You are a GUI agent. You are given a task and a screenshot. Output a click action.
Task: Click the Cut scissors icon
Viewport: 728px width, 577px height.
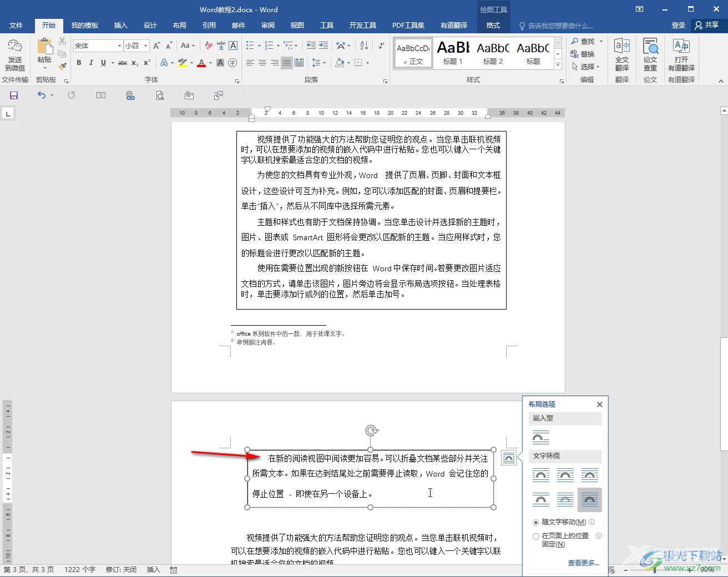[x=62, y=41]
